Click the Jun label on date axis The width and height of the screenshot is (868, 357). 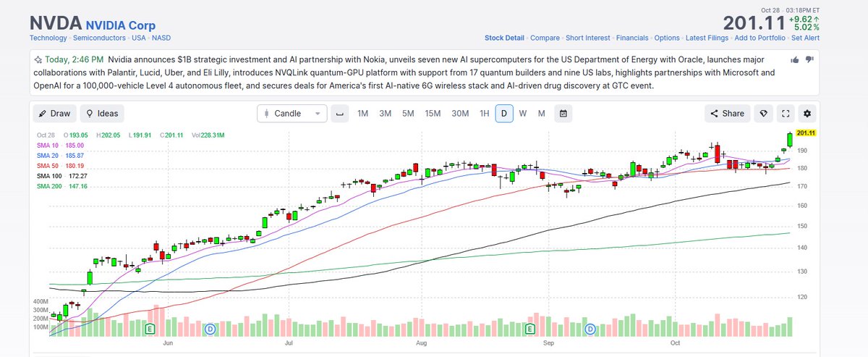(x=169, y=343)
